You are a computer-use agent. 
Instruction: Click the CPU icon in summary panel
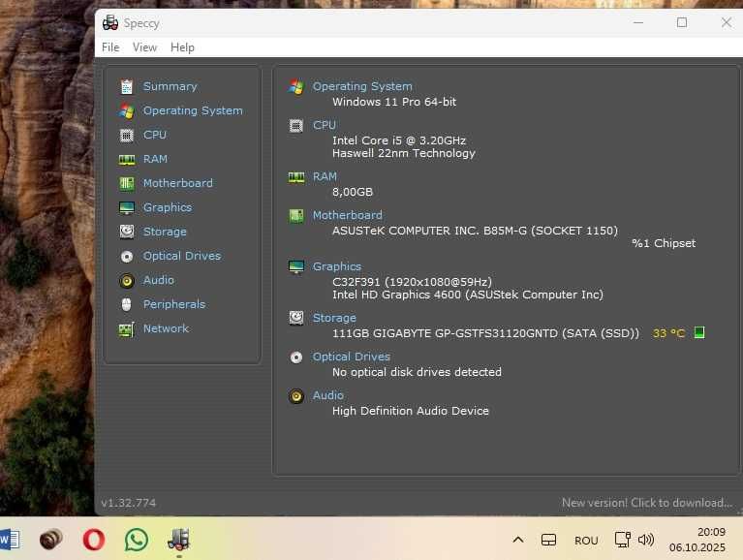pos(296,126)
